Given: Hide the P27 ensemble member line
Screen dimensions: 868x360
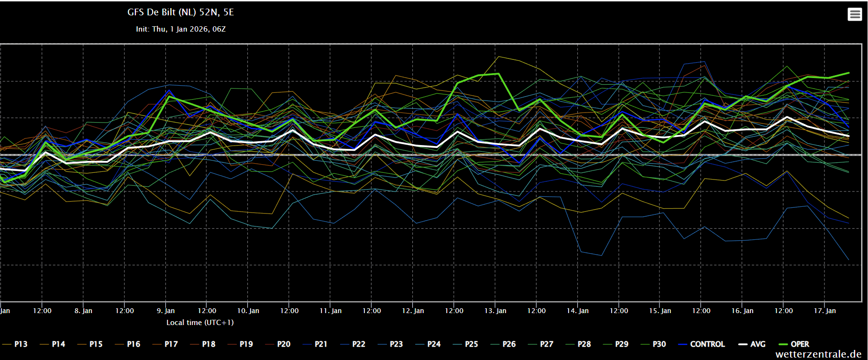Looking at the screenshot, I should 540,344.
